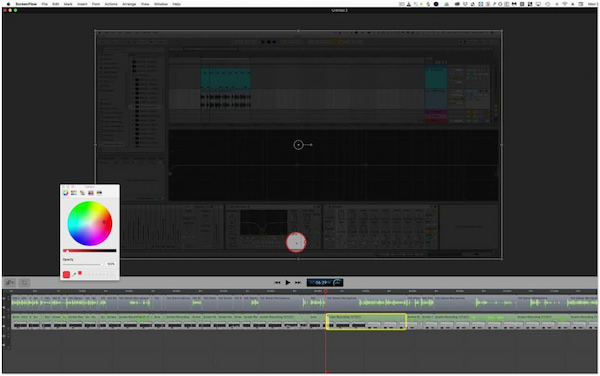
Task: Open the timeline options button at bottom left
Action: (10, 283)
